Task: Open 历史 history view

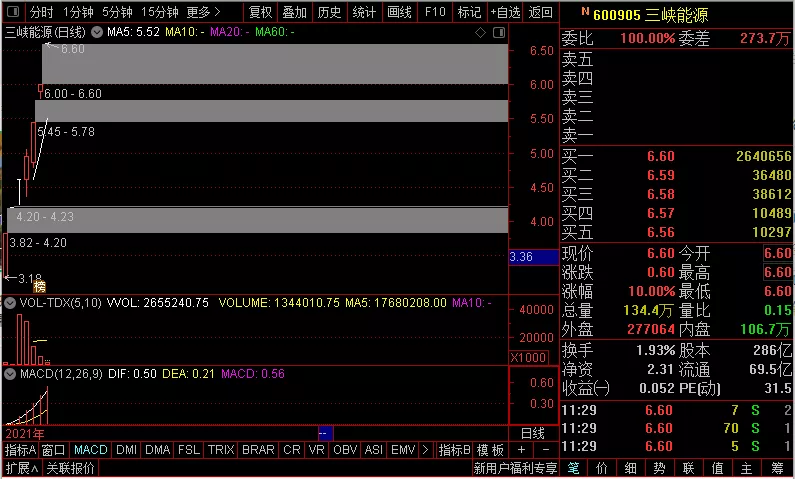Action: [x=330, y=12]
